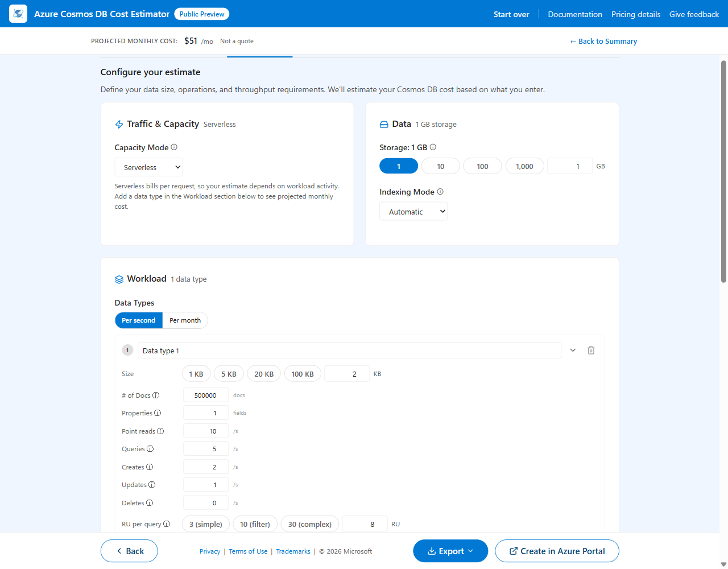Click the Indexing Mode info icon
Viewport: 728px width, 569px height.
tap(440, 192)
